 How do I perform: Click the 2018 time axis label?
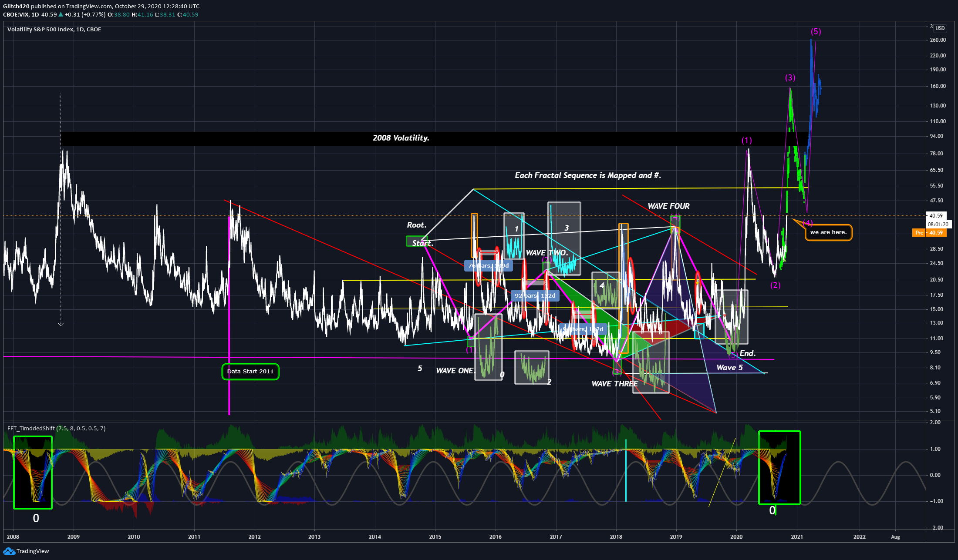tap(616, 537)
